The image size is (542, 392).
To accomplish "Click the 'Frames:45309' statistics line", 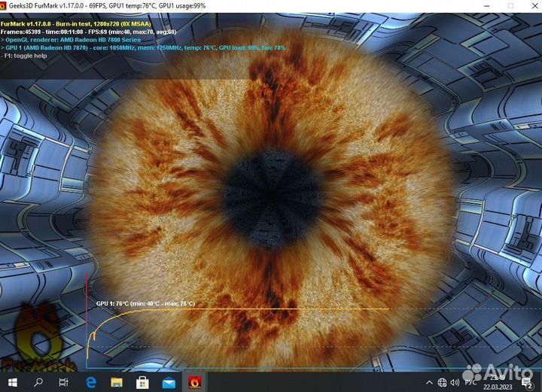I will tap(89, 32).
